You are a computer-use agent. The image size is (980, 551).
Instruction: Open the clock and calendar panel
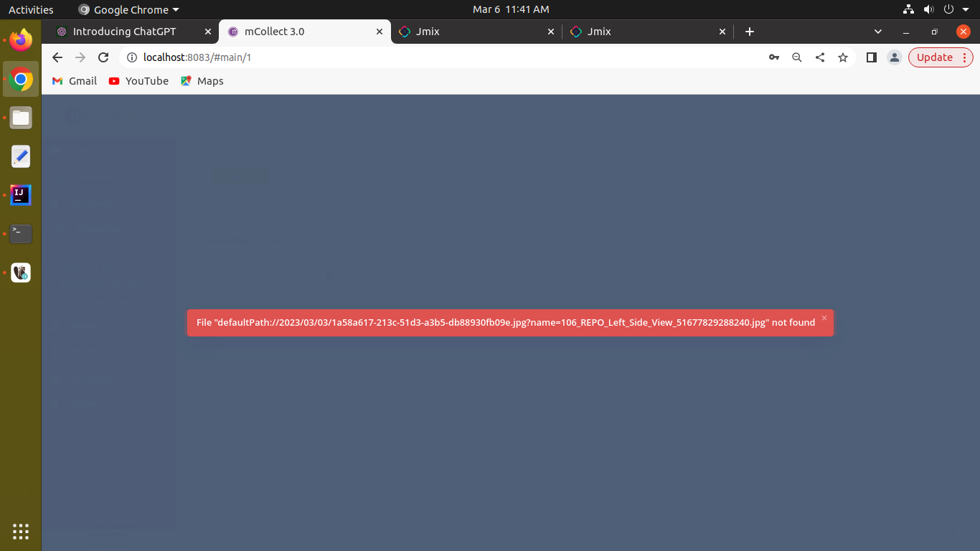tap(511, 9)
